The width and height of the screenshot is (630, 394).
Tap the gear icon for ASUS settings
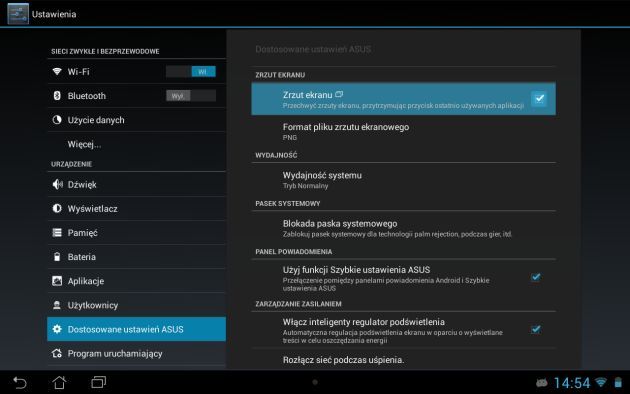click(57, 329)
